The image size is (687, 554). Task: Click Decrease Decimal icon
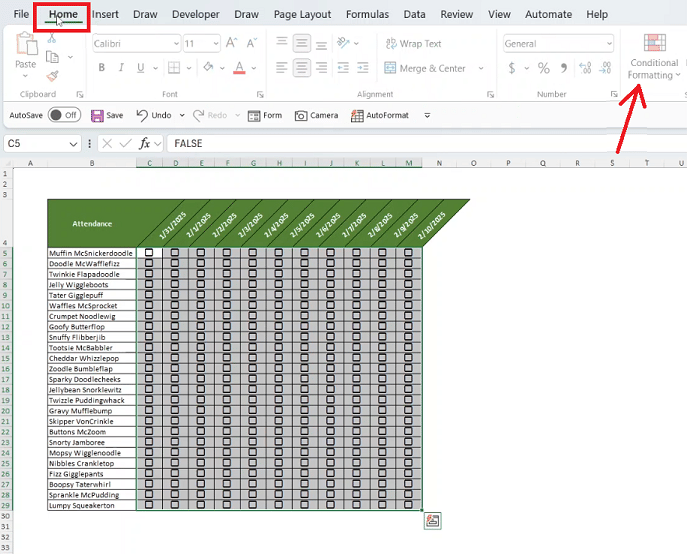[x=605, y=68]
